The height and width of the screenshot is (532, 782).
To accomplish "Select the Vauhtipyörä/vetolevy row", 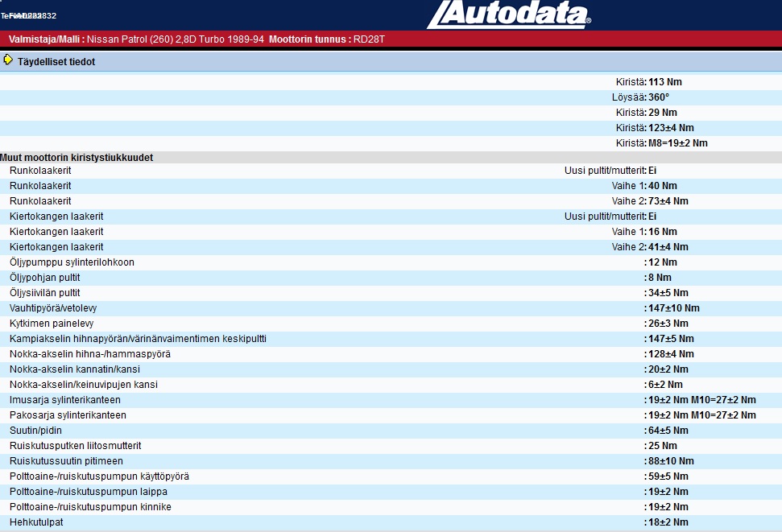I will tap(53, 308).
